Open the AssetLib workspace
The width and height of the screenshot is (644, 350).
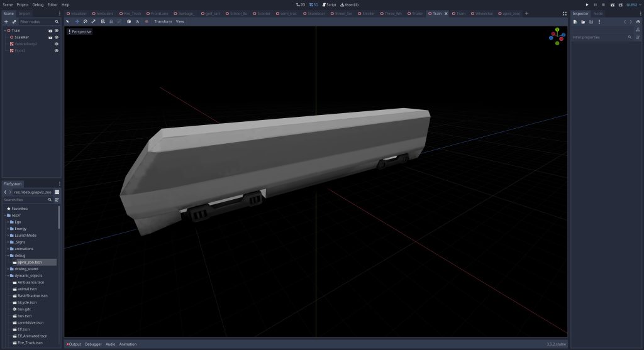[349, 4]
